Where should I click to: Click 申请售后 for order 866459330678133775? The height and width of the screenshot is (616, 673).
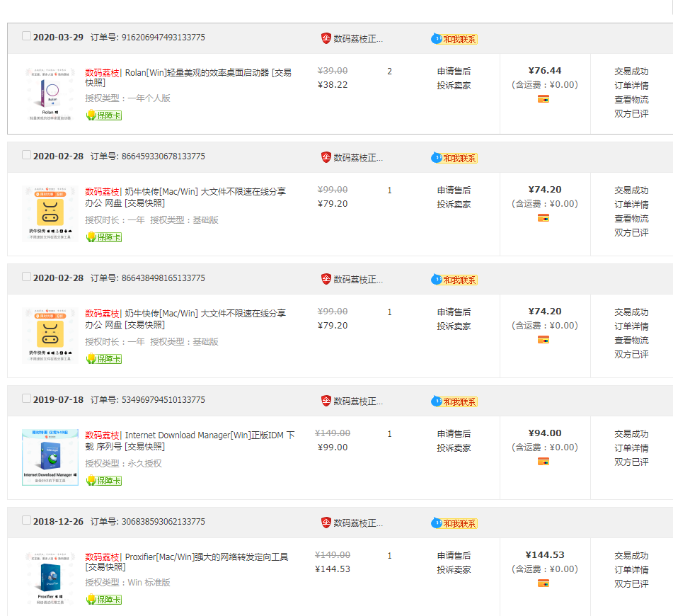click(x=454, y=190)
